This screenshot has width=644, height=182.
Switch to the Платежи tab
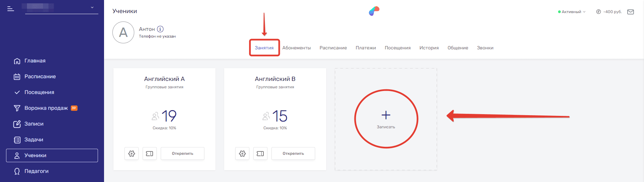[365, 48]
